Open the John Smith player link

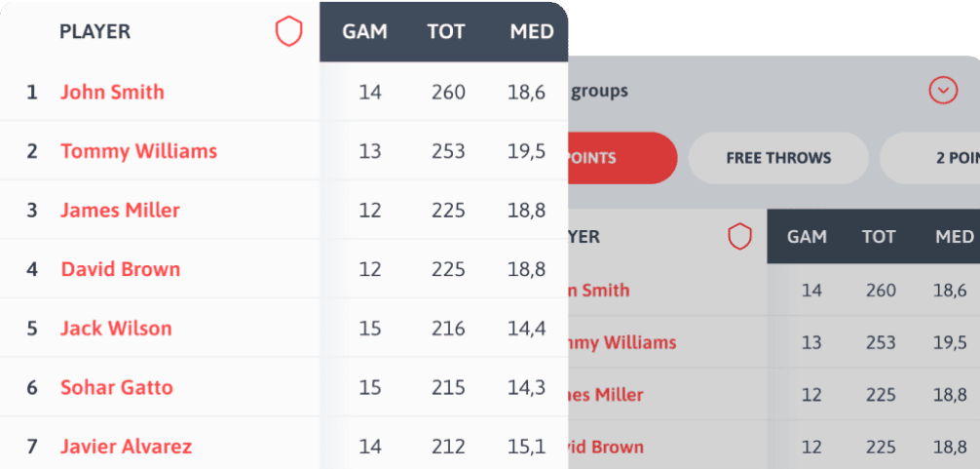(x=112, y=92)
